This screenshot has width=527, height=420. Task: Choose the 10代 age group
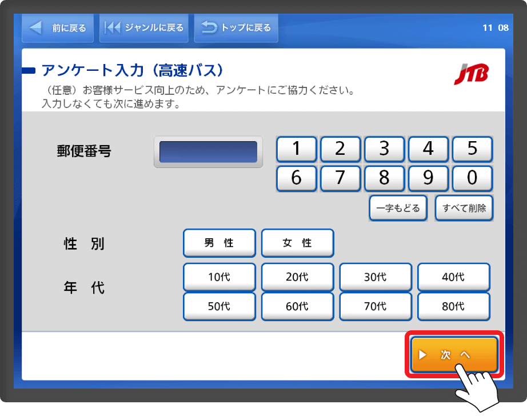pos(219,277)
